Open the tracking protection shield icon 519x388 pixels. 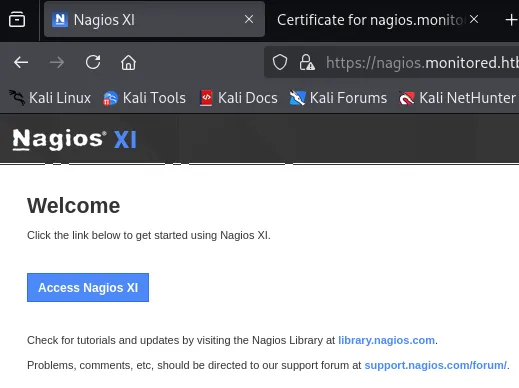tap(280, 62)
